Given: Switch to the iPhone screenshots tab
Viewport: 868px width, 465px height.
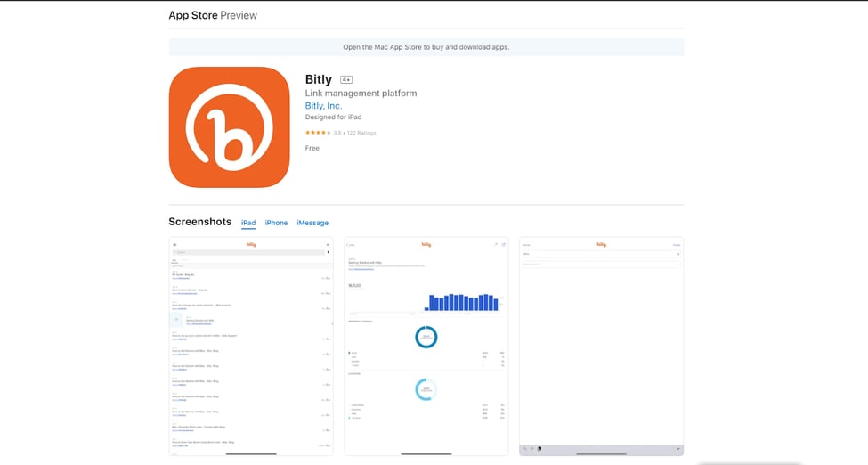Looking at the screenshot, I should coord(276,223).
